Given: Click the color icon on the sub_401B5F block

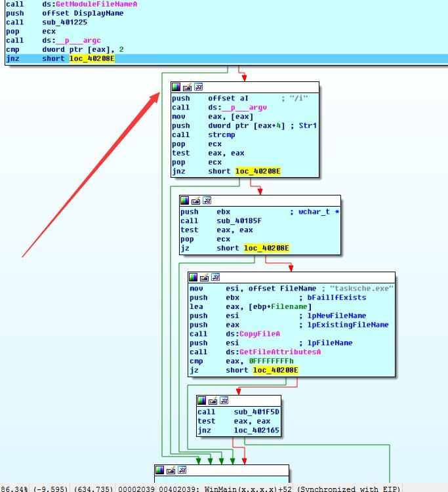Looking at the screenshot, I should tap(185, 200).
